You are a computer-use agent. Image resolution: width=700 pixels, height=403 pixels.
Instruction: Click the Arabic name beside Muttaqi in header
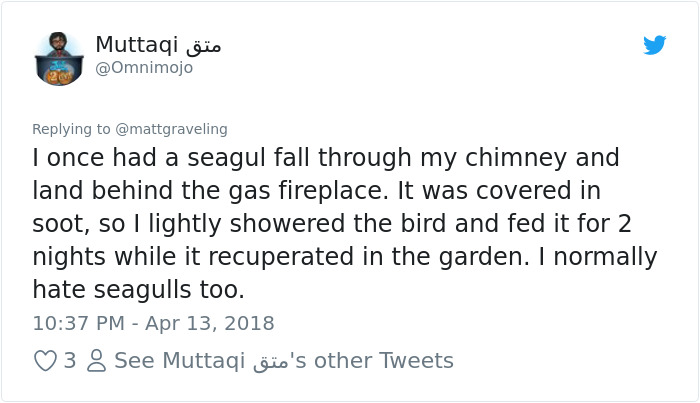coord(204,45)
